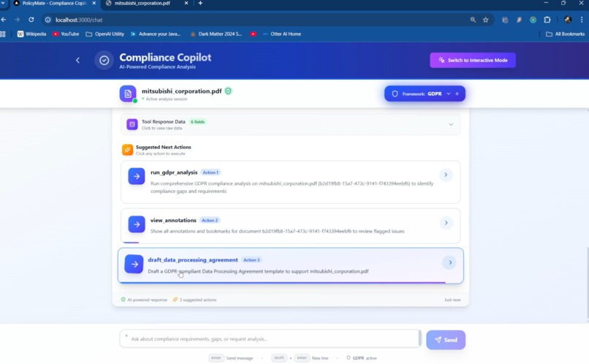View site information icon in address bar
The height and width of the screenshot is (364, 589).
[x=47, y=20]
